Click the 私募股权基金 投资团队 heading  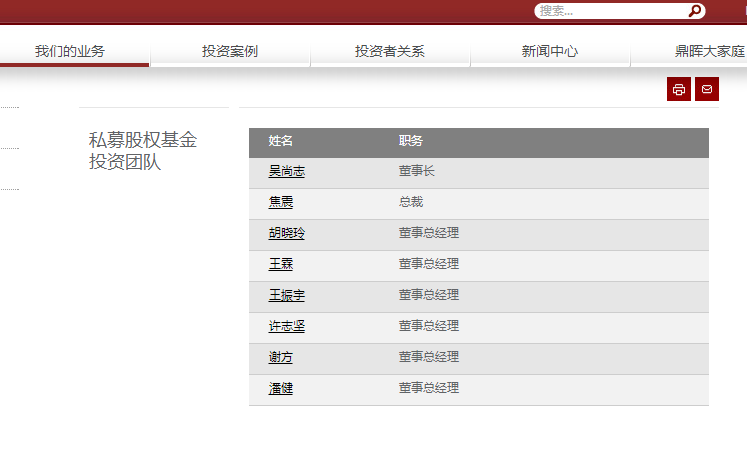[142, 151]
